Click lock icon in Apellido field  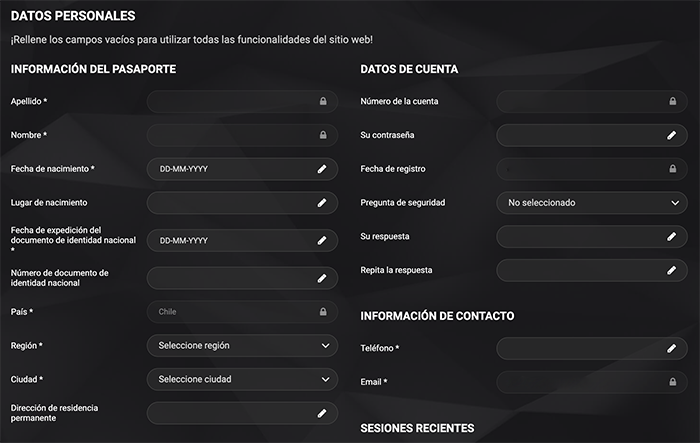point(323,101)
